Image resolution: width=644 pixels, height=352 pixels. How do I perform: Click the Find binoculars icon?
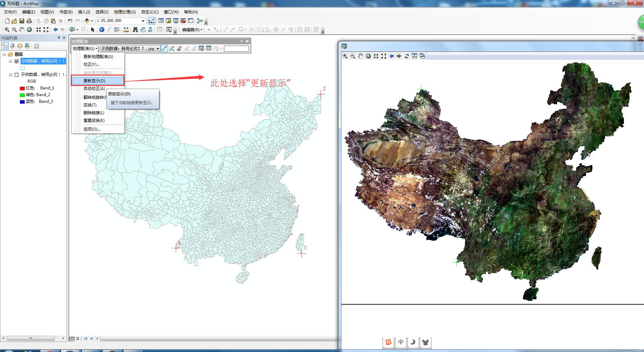[135, 30]
